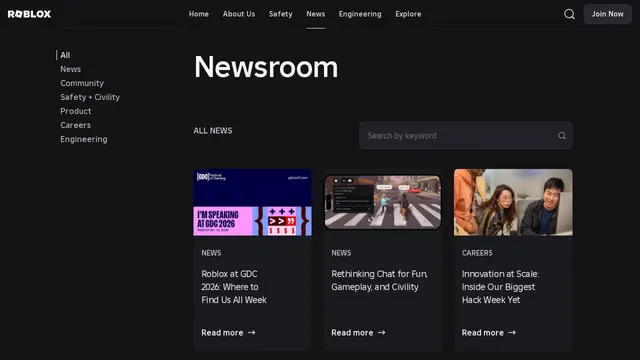
Task: Open article Rethinking Chat for Fun, Gameplay, Civility
Action: [x=379, y=280]
